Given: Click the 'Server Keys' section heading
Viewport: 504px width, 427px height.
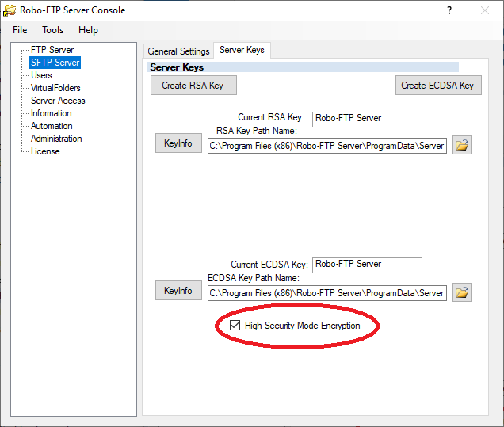Looking at the screenshot, I should tap(177, 67).
